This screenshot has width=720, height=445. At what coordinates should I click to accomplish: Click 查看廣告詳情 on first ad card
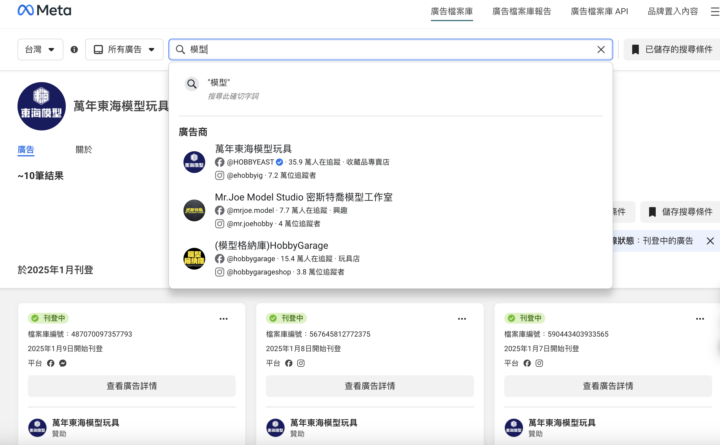click(x=131, y=386)
